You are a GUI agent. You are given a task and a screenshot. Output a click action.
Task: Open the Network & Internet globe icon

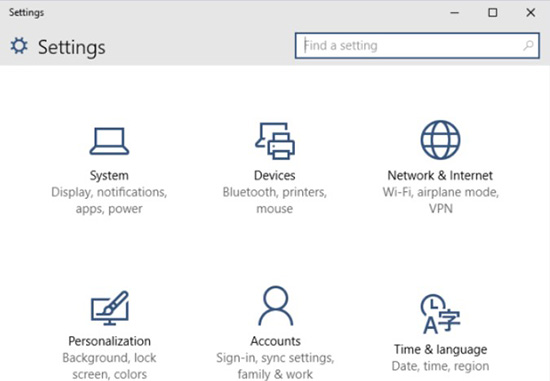point(440,140)
